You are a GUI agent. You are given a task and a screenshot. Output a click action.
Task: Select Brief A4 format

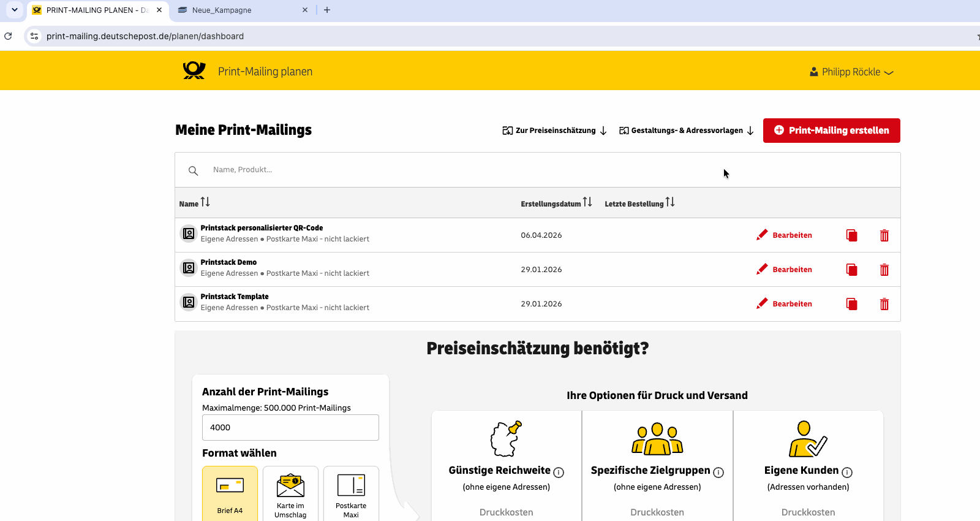click(x=230, y=494)
